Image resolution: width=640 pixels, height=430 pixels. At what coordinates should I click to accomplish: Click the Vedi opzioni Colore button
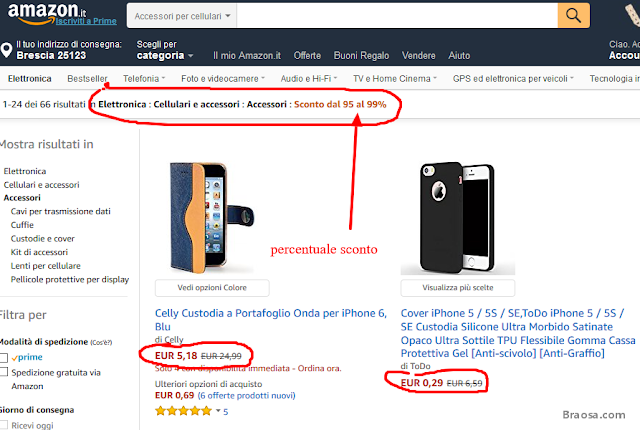[210, 288]
